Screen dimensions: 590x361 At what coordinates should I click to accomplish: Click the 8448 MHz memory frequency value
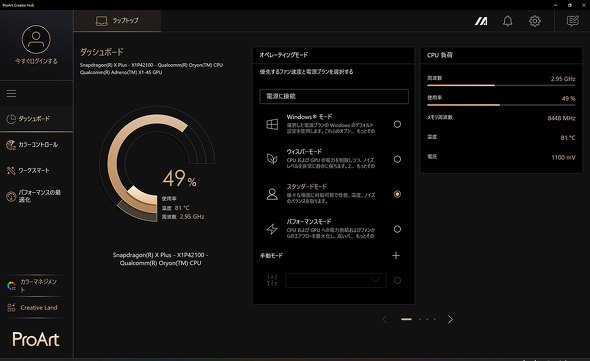coord(561,118)
